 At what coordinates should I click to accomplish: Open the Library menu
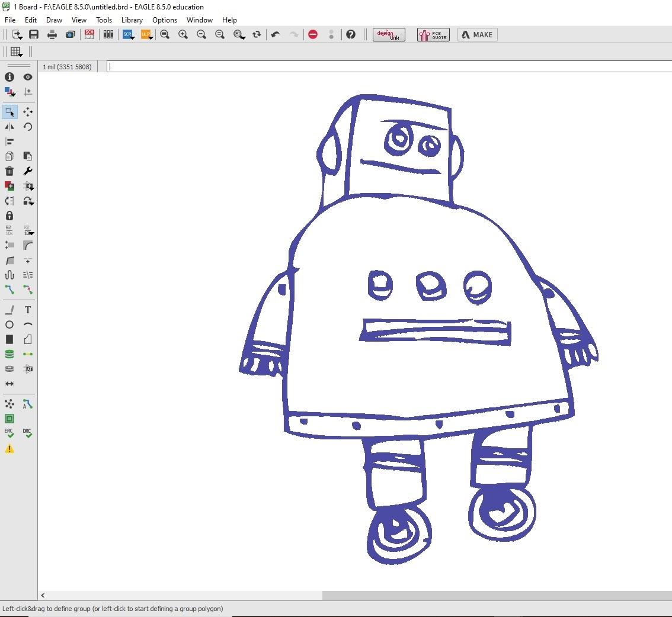click(132, 20)
